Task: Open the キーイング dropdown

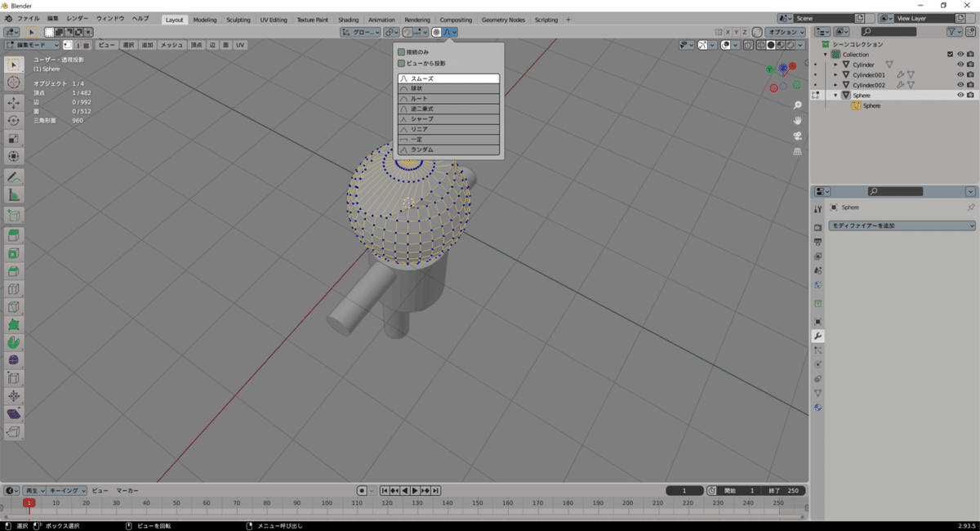Action: (67, 490)
